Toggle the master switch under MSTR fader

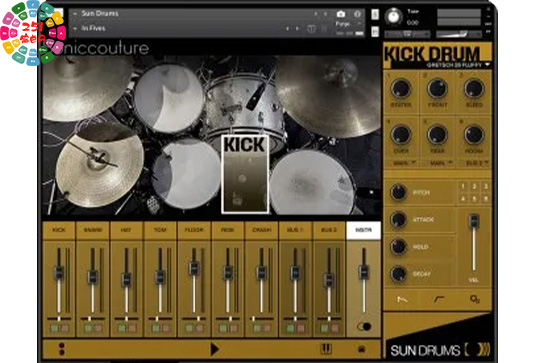[364, 327]
